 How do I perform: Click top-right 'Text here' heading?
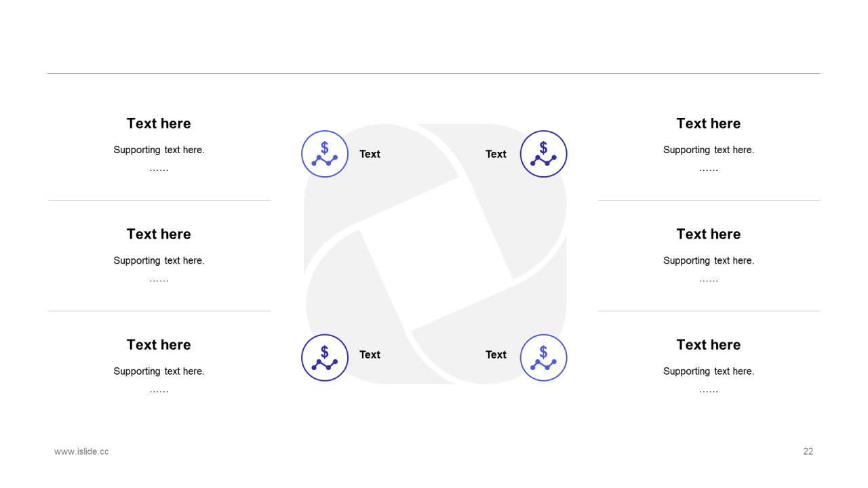point(709,123)
